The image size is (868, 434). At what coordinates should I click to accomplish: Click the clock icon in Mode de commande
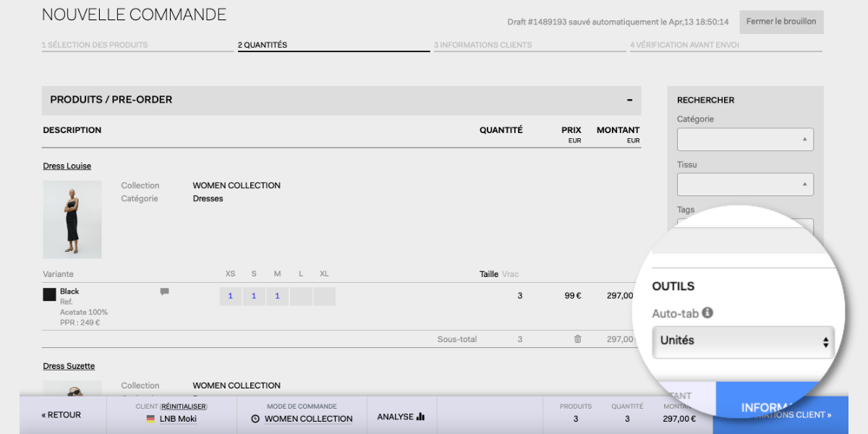pos(255,419)
